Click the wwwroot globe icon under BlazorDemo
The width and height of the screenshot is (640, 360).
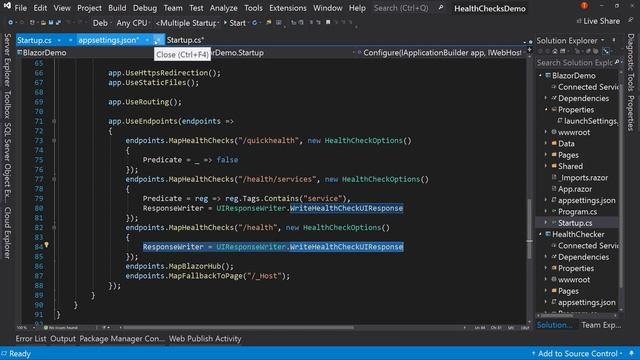pyautogui.click(x=554, y=132)
